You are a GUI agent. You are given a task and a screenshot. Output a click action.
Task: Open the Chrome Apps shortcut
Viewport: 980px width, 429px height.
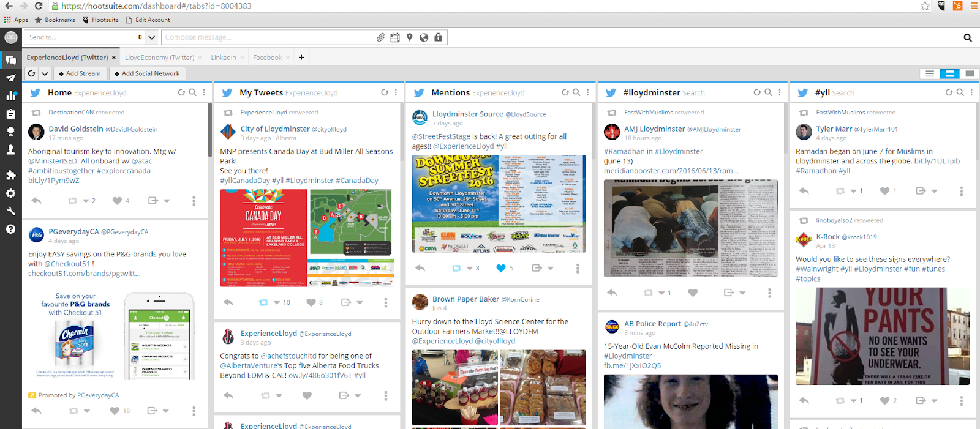coord(16,20)
